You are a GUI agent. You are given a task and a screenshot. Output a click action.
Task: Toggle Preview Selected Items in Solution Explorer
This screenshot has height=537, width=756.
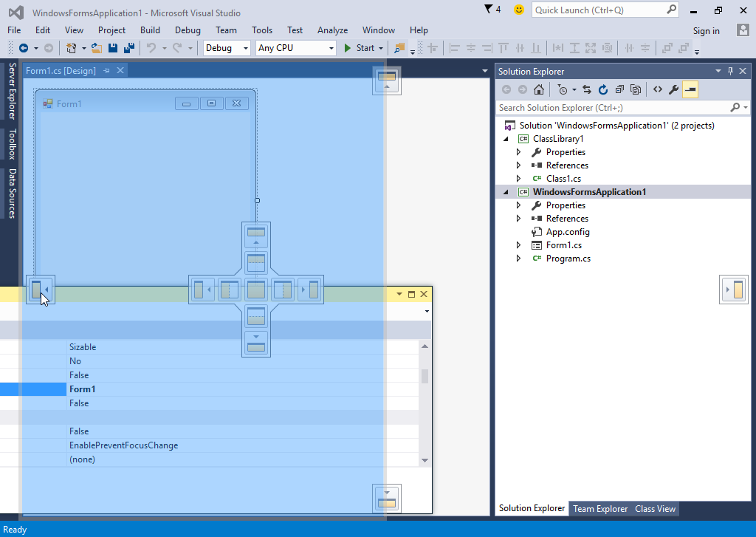click(x=690, y=89)
